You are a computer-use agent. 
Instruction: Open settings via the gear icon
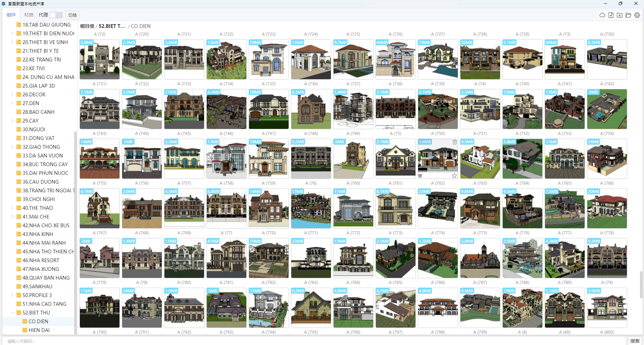pyautogui.click(x=637, y=15)
